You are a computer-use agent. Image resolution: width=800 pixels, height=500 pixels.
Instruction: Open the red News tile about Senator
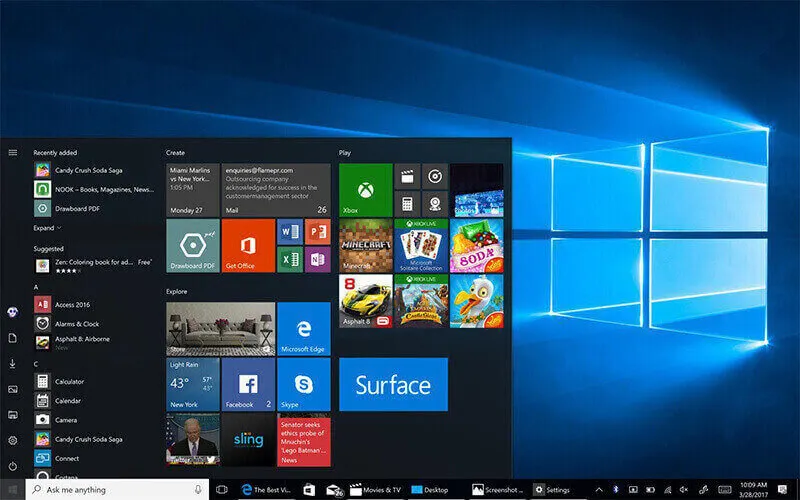[304, 440]
